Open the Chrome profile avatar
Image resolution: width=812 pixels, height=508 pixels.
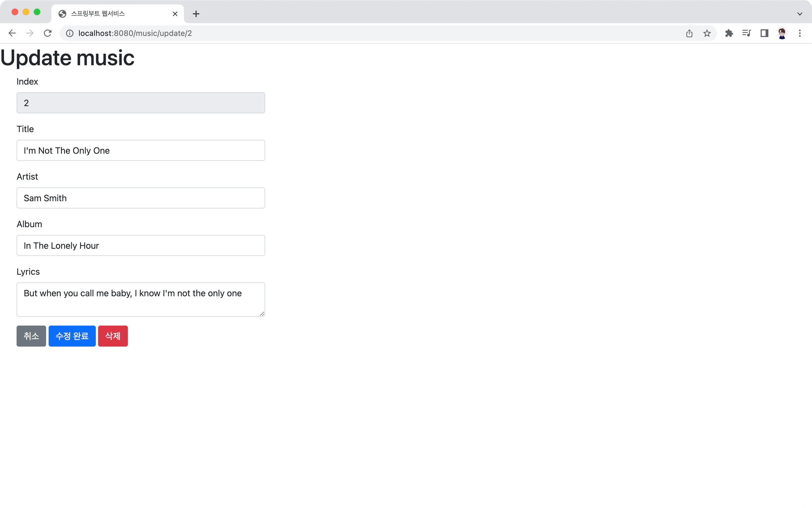click(782, 33)
